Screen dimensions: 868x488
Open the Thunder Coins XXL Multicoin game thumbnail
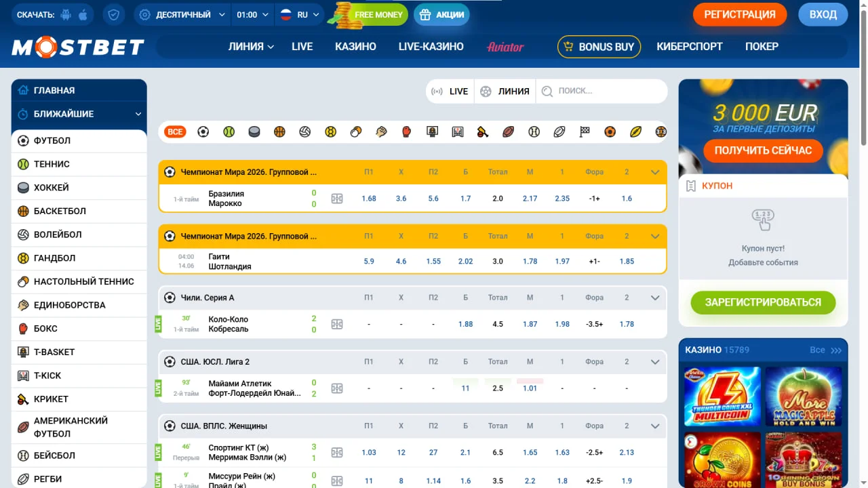[722, 396]
